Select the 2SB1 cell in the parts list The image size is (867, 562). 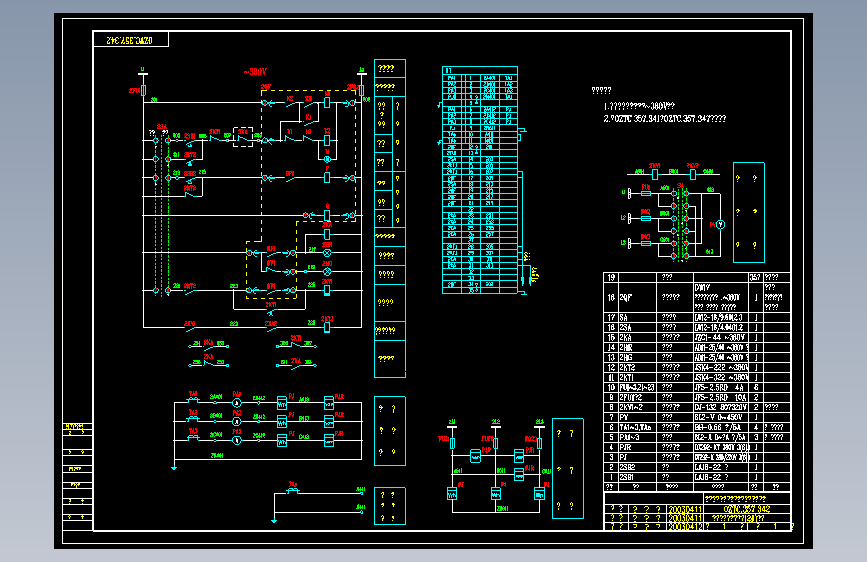click(637, 477)
